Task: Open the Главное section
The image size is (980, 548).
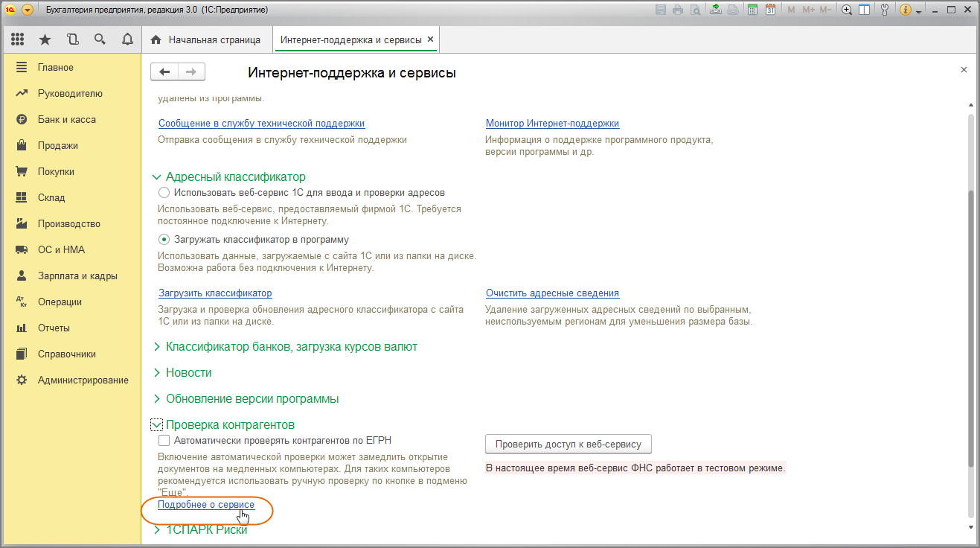Action: [x=55, y=67]
